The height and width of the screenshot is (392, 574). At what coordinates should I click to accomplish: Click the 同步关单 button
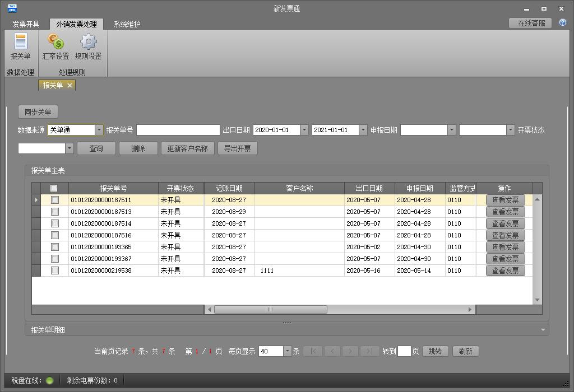[38, 112]
